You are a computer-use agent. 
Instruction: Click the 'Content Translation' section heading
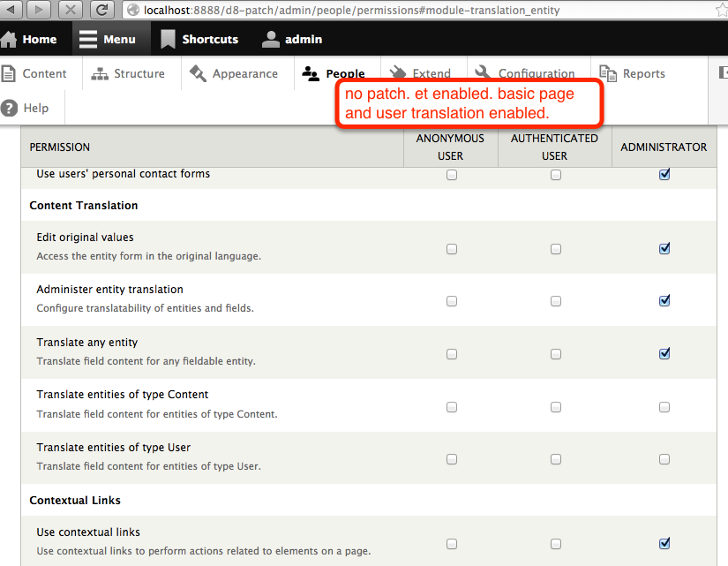coord(84,206)
